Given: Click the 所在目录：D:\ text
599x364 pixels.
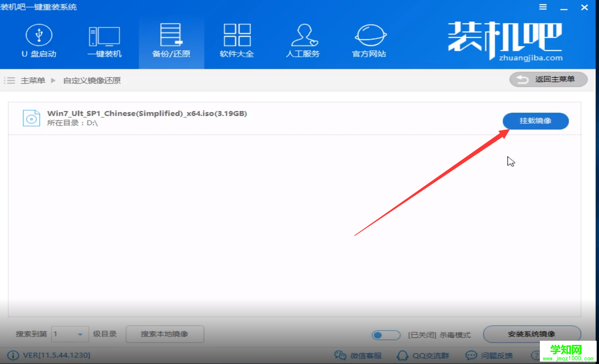Looking at the screenshot, I should pos(73,123).
